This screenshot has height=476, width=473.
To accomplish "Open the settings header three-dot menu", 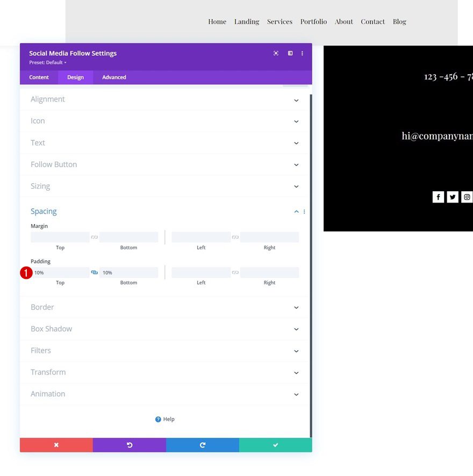I will coord(302,53).
